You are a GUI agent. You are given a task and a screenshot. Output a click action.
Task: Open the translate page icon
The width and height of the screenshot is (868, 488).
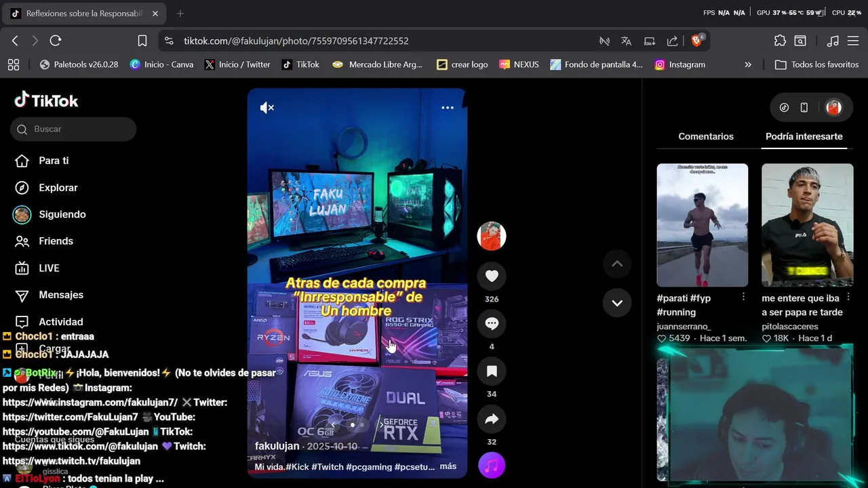coord(627,41)
